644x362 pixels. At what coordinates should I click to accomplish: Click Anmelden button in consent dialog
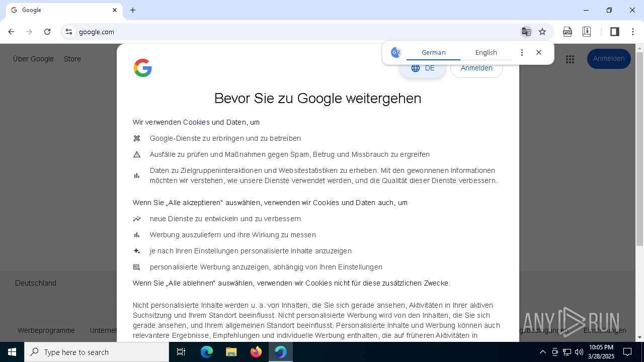coord(476,68)
